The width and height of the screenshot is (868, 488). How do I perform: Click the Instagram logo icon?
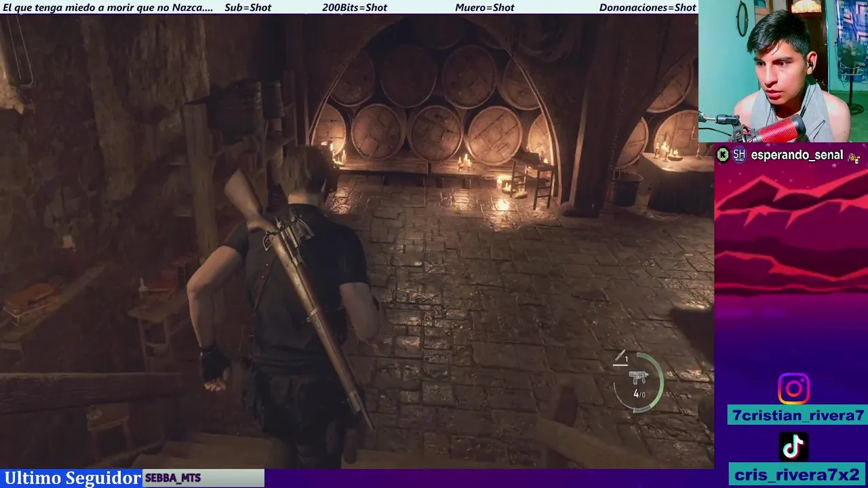[793, 389]
